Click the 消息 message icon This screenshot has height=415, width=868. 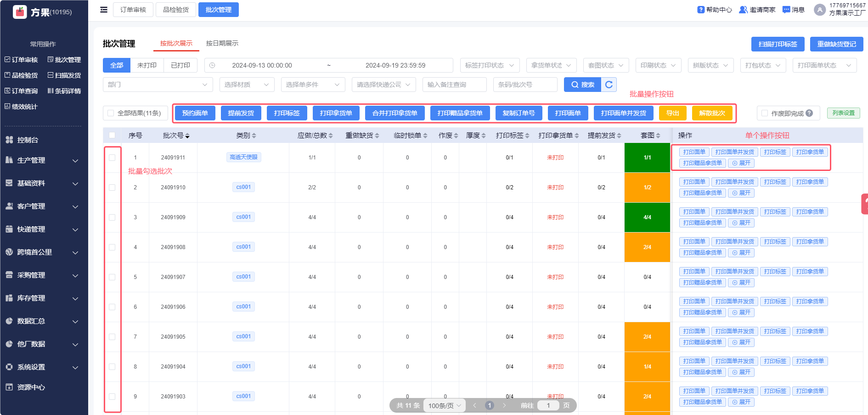pos(786,10)
